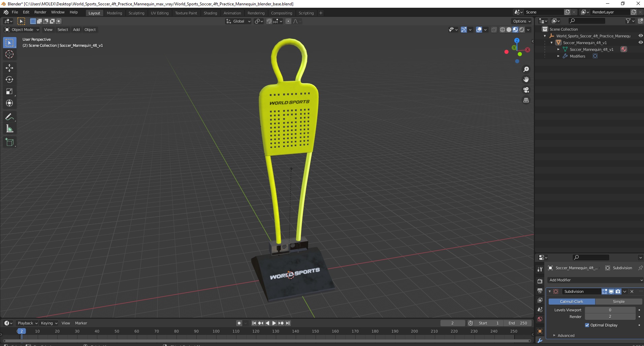Toggle snapping magnet
This screenshot has width=644, height=346.
pos(269,21)
